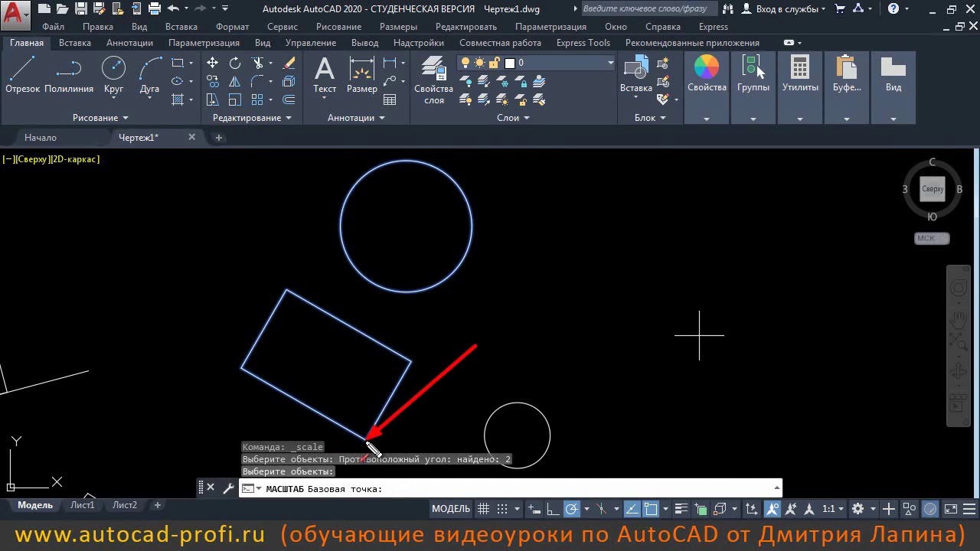
Task: Switch to the Вставка ribbon tab
Action: pyautogui.click(x=75, y=43)
